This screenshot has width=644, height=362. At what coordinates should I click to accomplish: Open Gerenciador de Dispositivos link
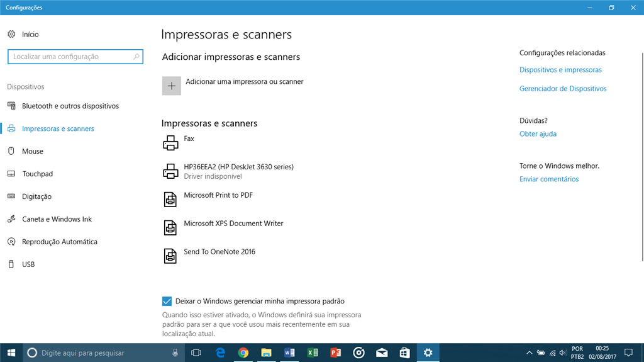click(563, 88)
